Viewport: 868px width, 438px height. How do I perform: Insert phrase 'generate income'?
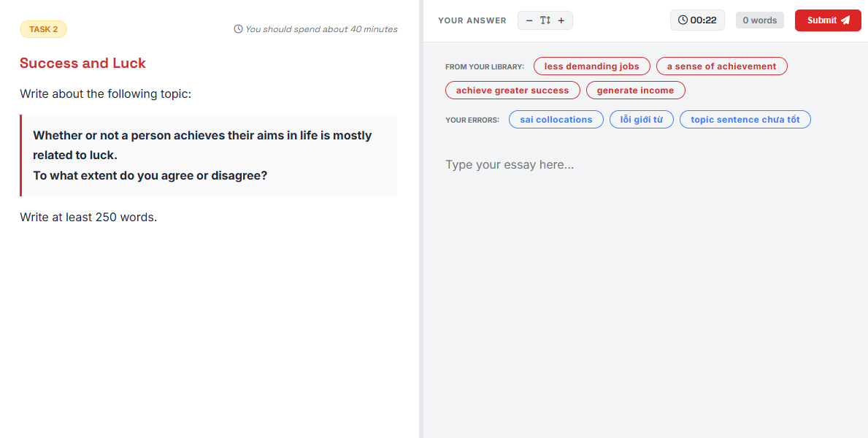(x=635, y=91)
